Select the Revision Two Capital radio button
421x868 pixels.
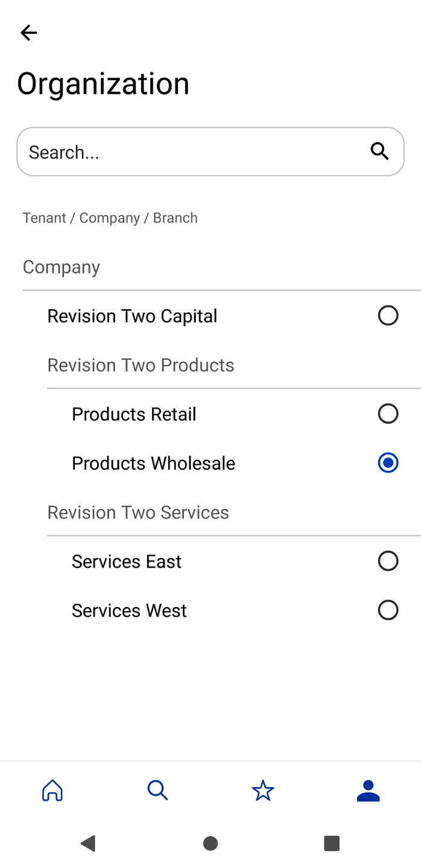tap(388, 315)
